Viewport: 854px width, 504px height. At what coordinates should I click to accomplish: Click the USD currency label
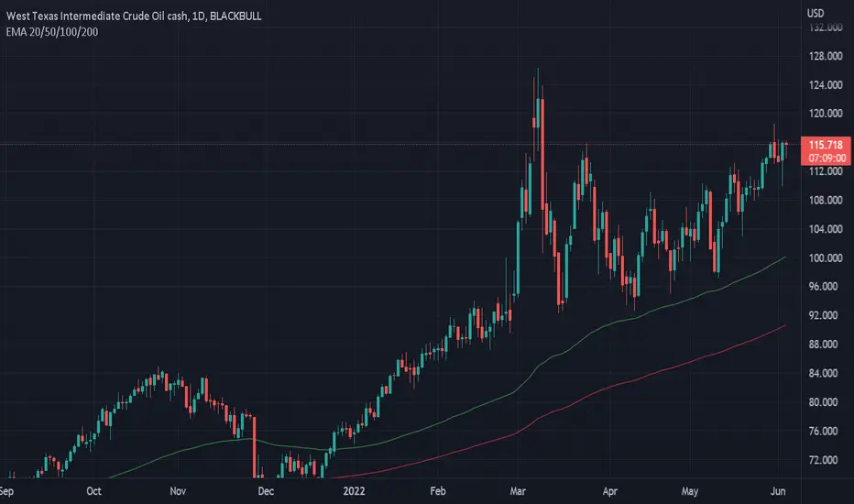(x=816, y=13)
